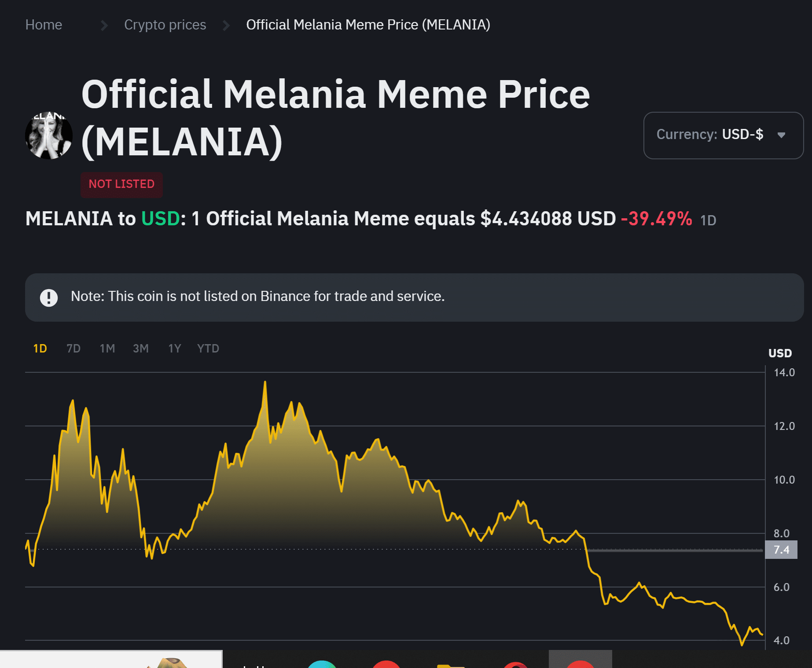Click the highlighted red taskbar app icon
The image size is (812, 668).
pos(580,664)
